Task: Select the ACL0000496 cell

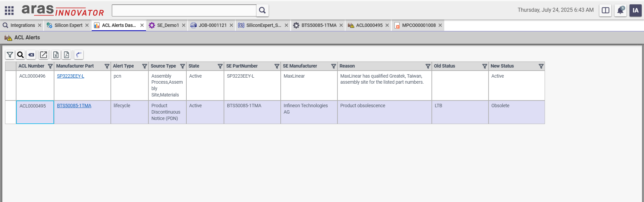Action: [x=35, y=85]
